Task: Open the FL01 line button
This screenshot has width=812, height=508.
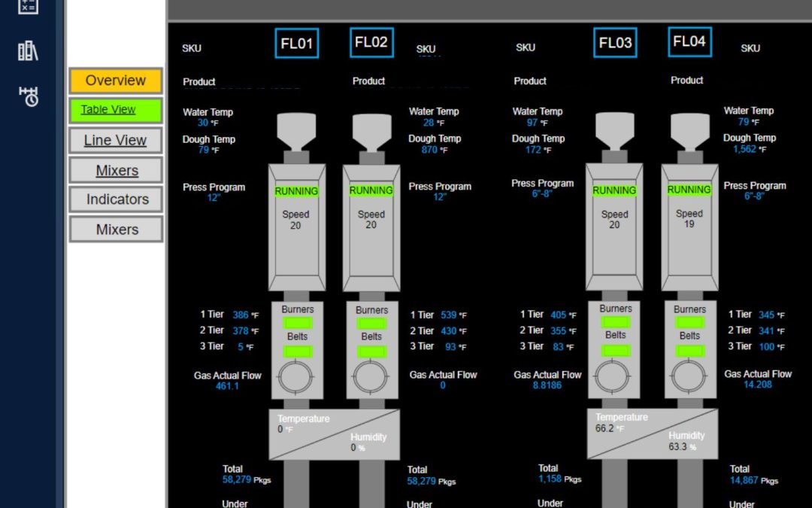Action: point(297,43)
